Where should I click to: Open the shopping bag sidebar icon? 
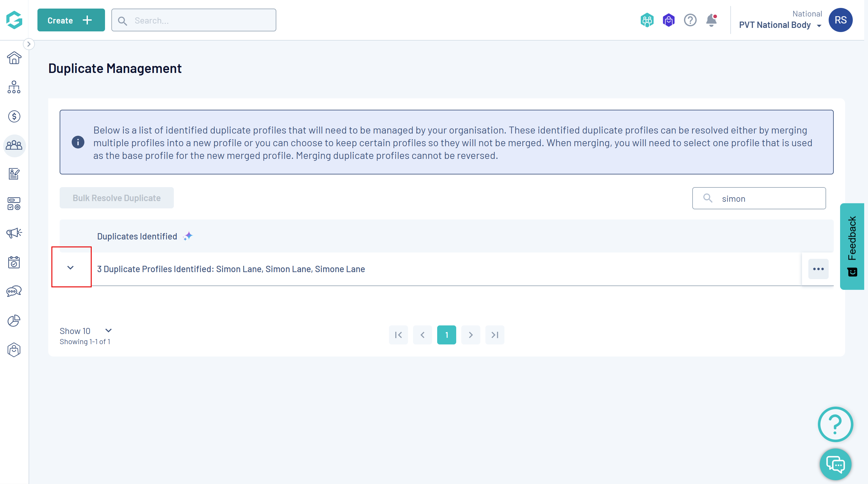(x=14, y=350)
